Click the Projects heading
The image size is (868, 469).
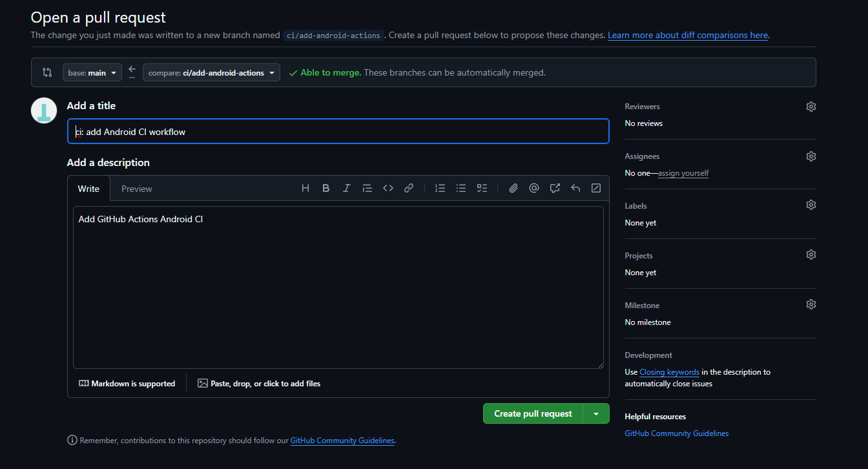tap(639, 256)
